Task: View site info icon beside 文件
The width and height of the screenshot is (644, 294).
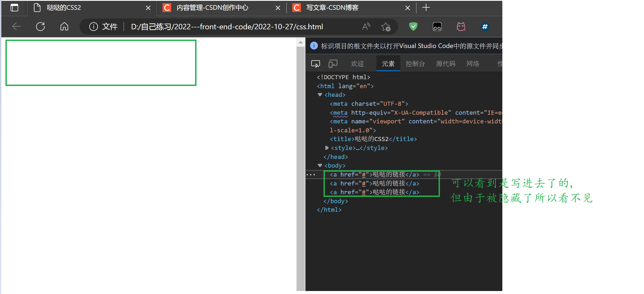Action: click(x=94, y=27)
